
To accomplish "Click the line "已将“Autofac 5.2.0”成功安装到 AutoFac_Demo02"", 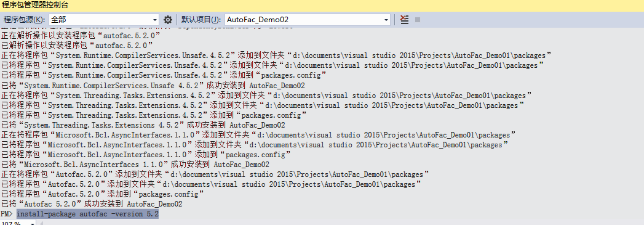I will (92, 204).
